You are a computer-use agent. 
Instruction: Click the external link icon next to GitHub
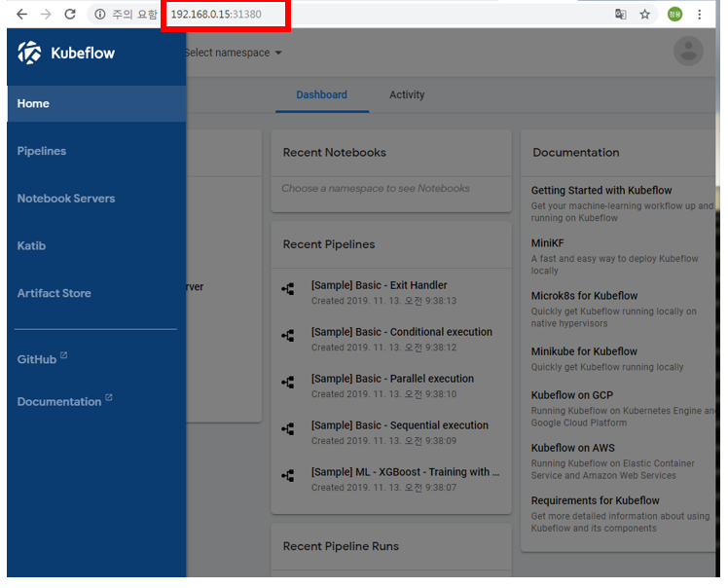(x=64, y=355)
